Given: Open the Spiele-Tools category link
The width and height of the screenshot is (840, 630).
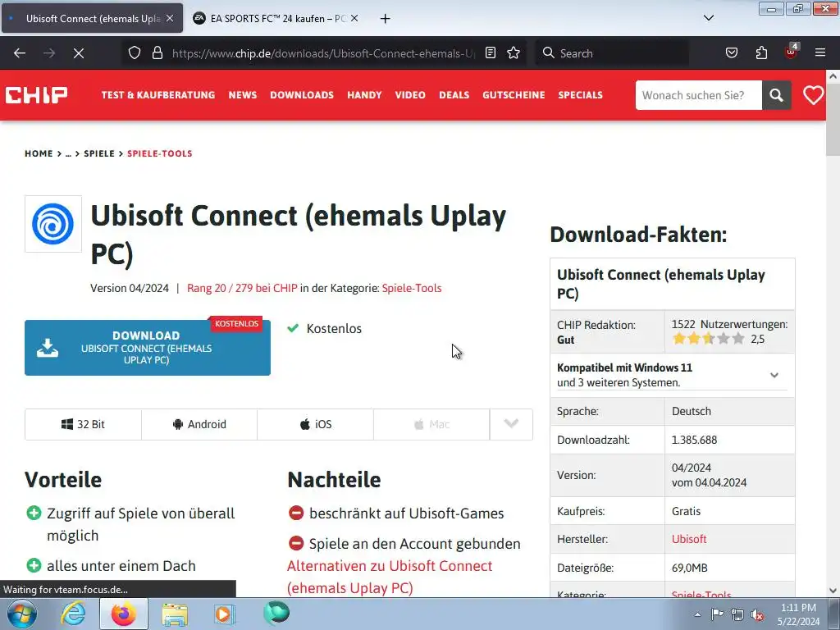Looking at the screenshot, I should click(412, 288).
